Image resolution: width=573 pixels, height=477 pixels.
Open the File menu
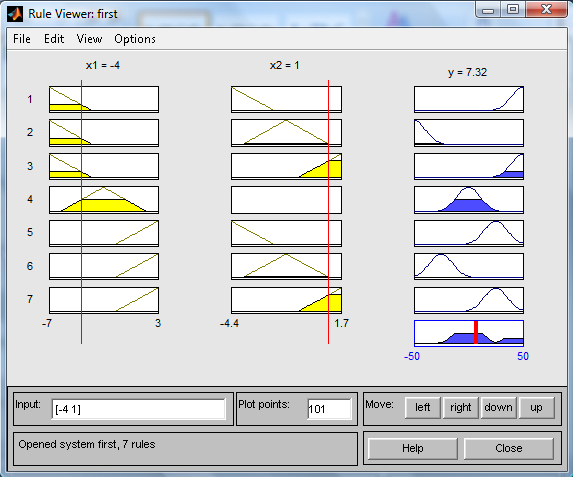(22, 39)
